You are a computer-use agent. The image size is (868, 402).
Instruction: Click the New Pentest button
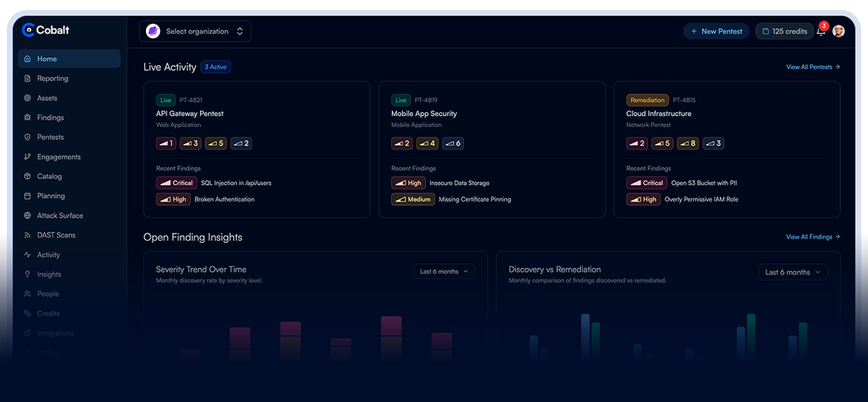[x=716, y=31]
